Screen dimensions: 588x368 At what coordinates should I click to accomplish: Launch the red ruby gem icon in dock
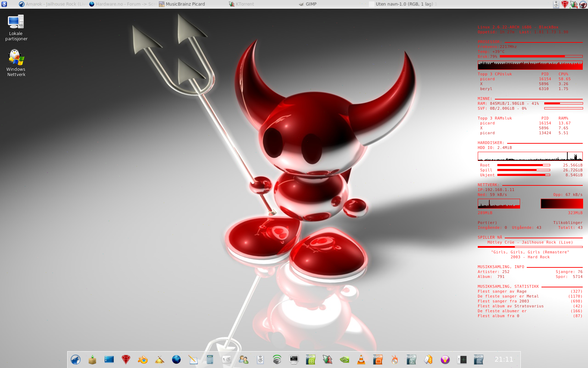point(126,360)
